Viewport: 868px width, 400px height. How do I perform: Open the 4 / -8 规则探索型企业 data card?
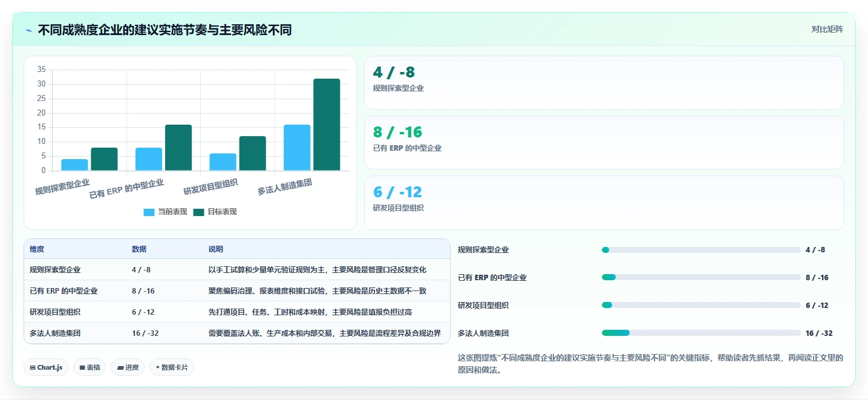pyautogui.click(x=604, y=83)
